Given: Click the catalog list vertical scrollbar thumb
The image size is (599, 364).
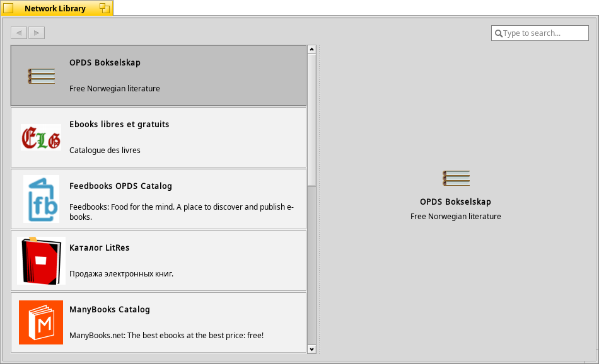Looking at the screenshot, I should pyautogui.click(x=311, y=120).
